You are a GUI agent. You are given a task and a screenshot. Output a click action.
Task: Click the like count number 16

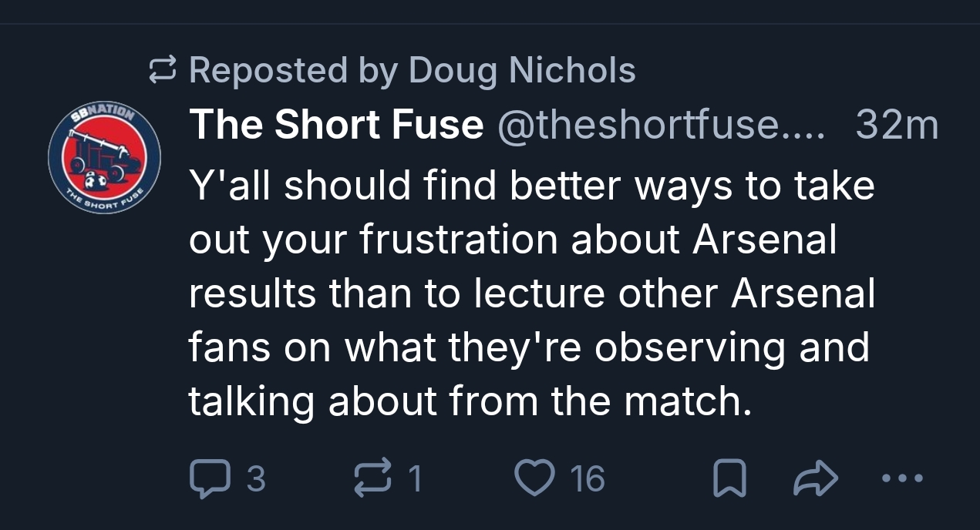click(588, 478)
